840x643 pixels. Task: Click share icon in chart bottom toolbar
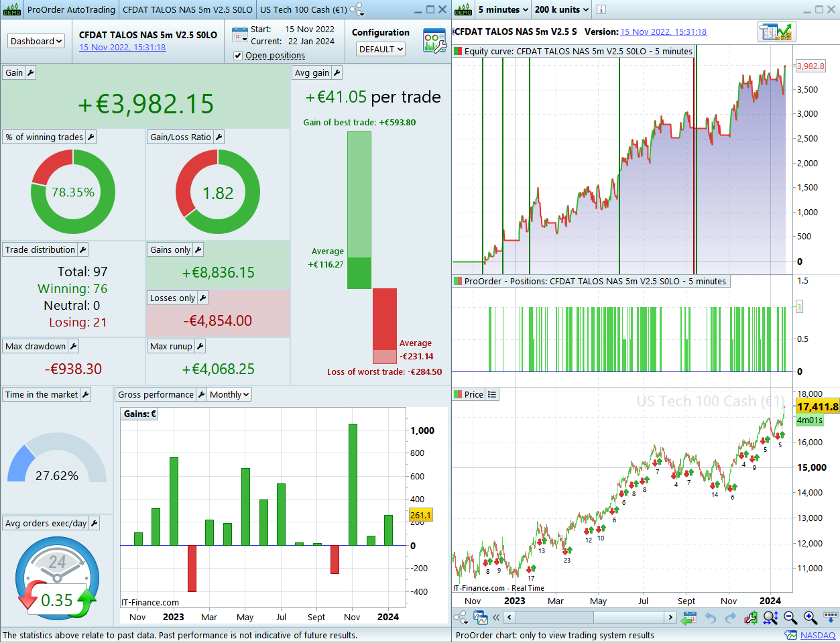click(461, 618)
